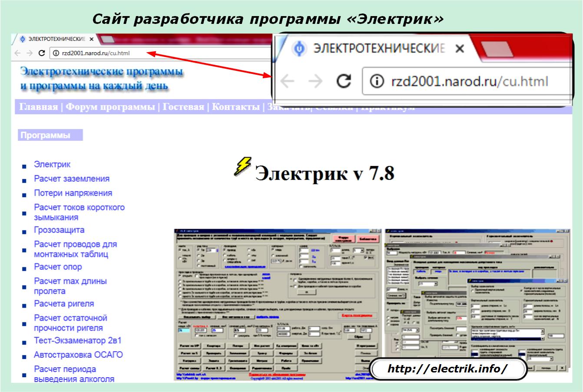This screenshot has height=392, width=583.
Task: Click the reload icon in the enlarged browser inset
Action: (344, 81)
